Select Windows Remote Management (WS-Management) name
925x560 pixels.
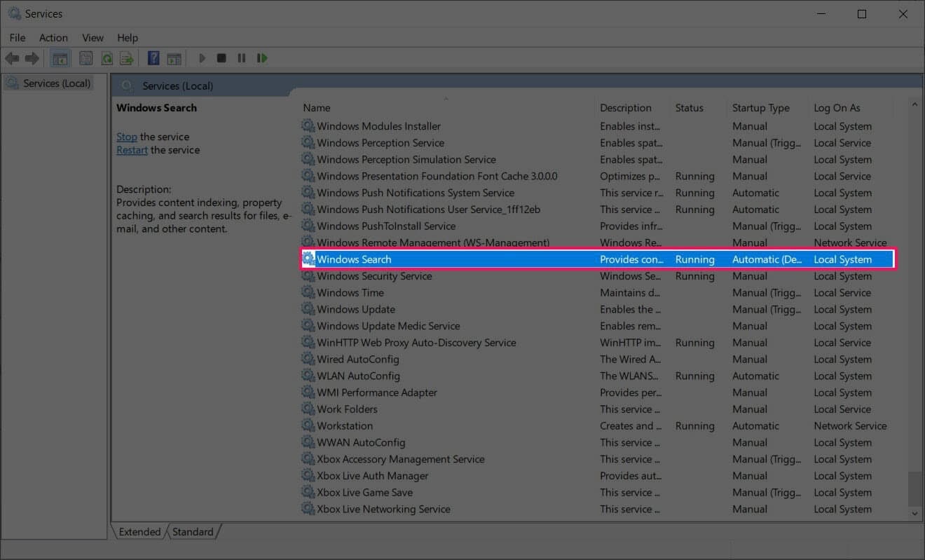tap(433, 243)
